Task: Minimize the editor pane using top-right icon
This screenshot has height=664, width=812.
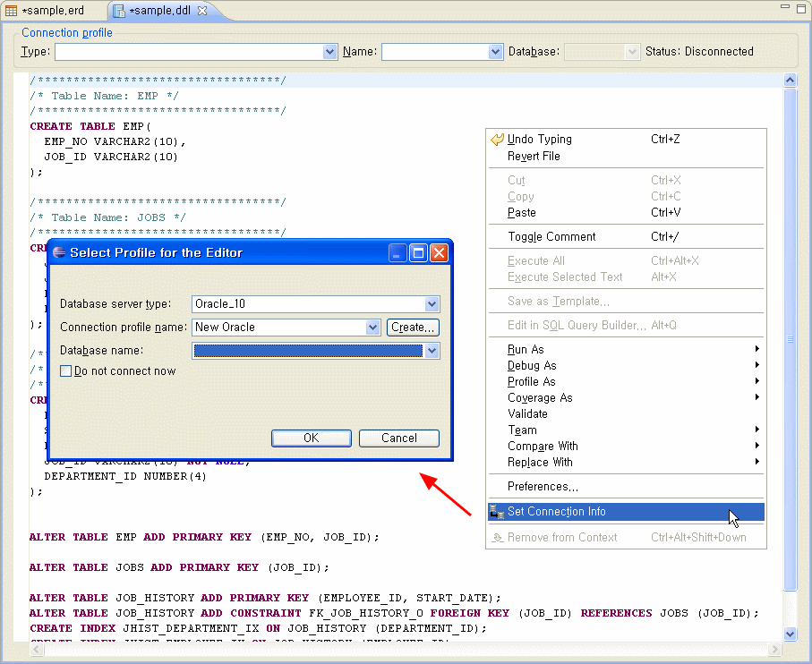Action: [x=784, y=7]
